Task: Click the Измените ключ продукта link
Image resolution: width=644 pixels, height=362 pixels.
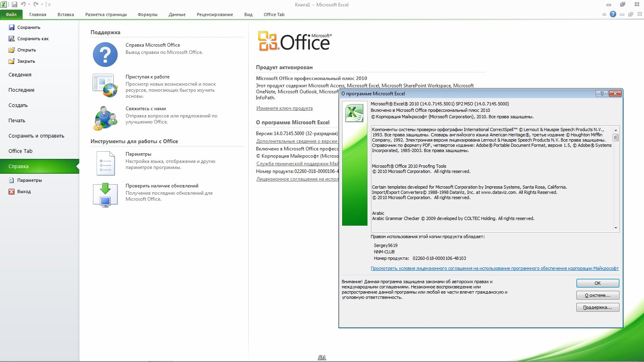Action: click(x=284, y=108)
